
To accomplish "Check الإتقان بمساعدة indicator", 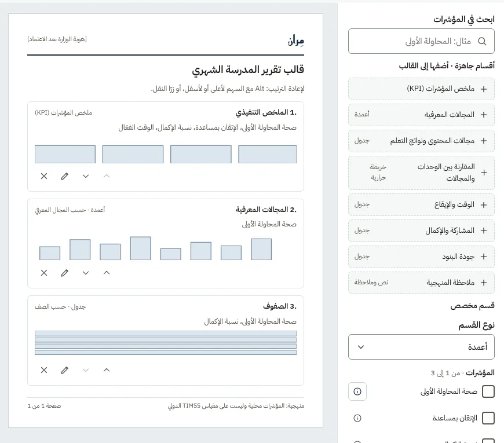I will (488, 418).
